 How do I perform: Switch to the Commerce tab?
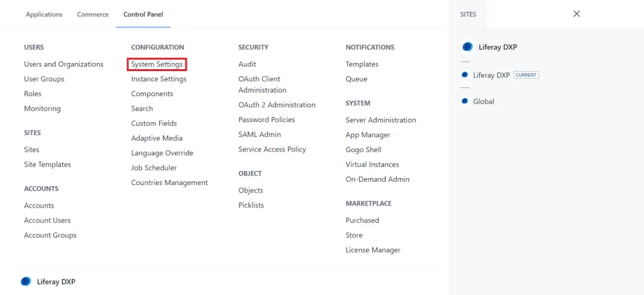point(92,14)
